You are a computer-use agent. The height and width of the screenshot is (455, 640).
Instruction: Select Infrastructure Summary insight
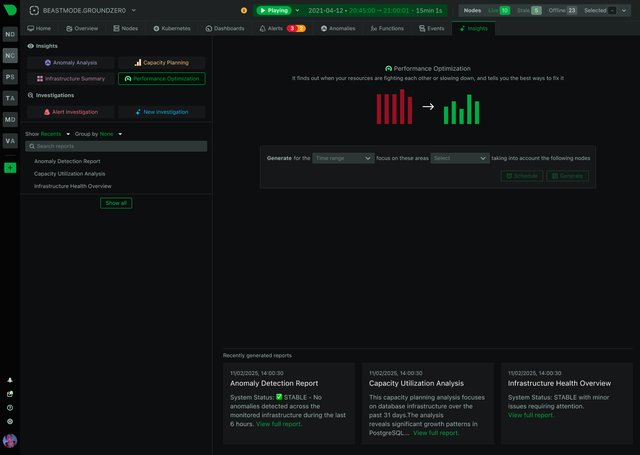[71, 79]
